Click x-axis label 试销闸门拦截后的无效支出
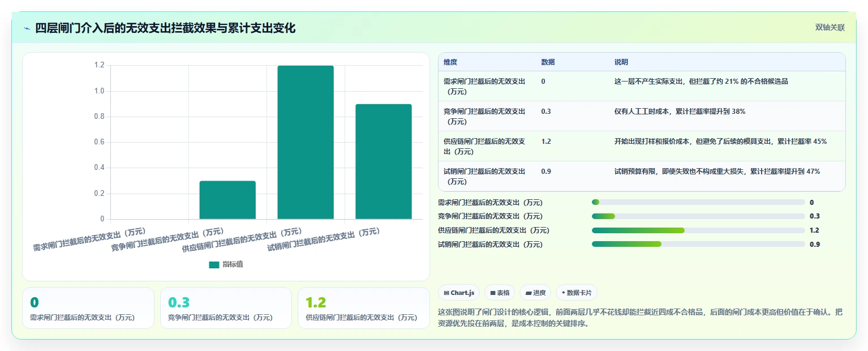Viewport: 868px width, 351px height. click(x=323, y=239)
